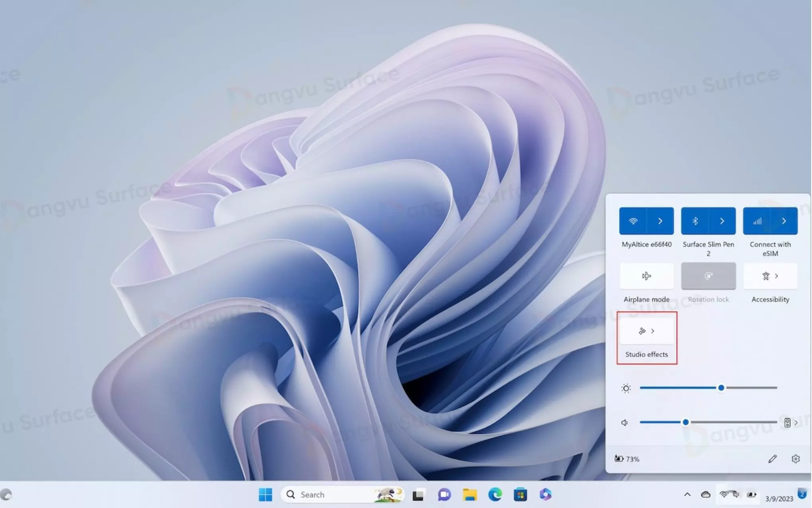Launch Microsoft Edge from taskbar
Image resolution: width=812 pixels, height=508 pixels.
point(495,494)
